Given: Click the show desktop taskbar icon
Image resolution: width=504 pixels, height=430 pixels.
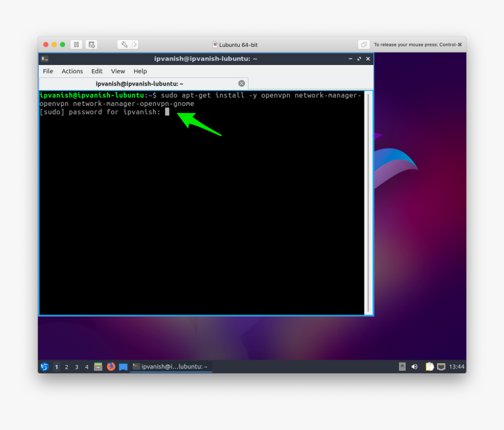Looking at the screenshot, I should pyautogui.click(x=123, y=367).
